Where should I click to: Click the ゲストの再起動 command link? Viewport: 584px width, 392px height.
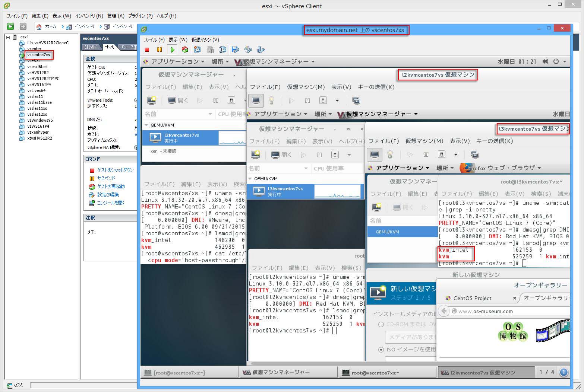tap(111, 187)
